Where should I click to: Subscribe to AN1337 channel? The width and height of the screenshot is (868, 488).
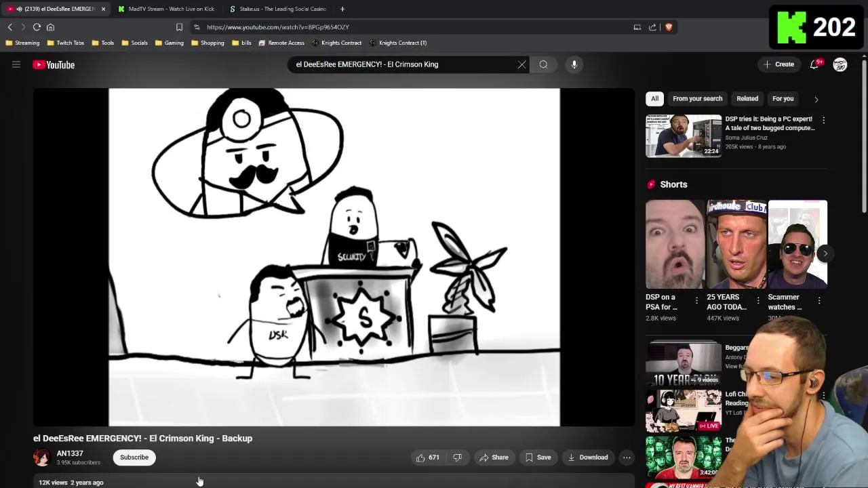pos(134,457)
